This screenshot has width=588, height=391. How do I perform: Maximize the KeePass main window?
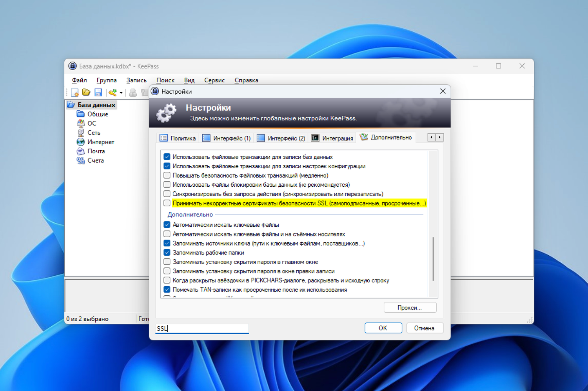click(498, 66)
